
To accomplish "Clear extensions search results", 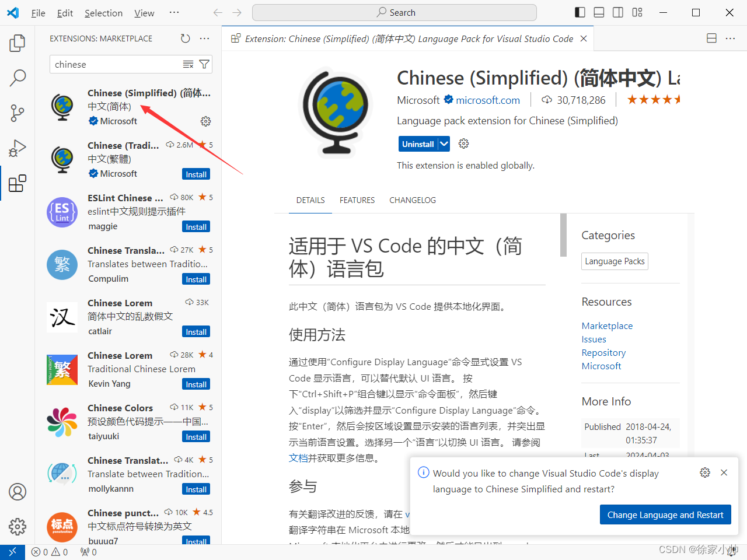I will point(188,64).
